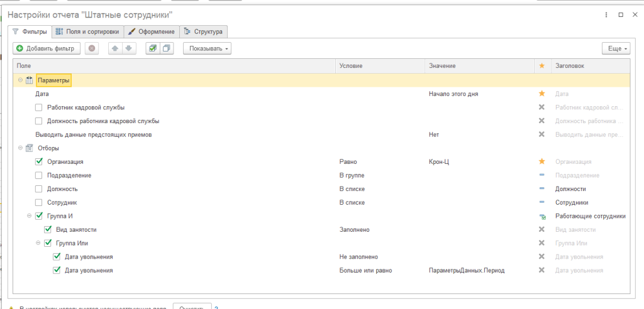
Task: Open the Еще menu button
Action: pos(614,48)
